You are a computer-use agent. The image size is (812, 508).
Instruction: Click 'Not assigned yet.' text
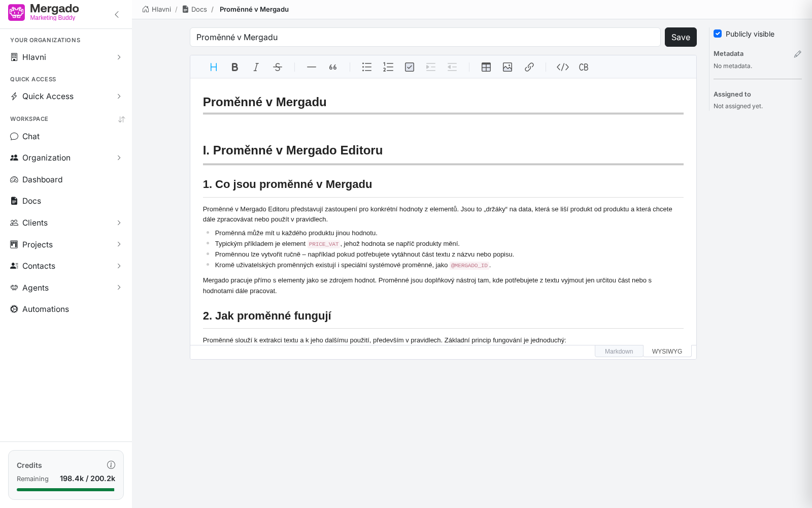tap(738, 106)
